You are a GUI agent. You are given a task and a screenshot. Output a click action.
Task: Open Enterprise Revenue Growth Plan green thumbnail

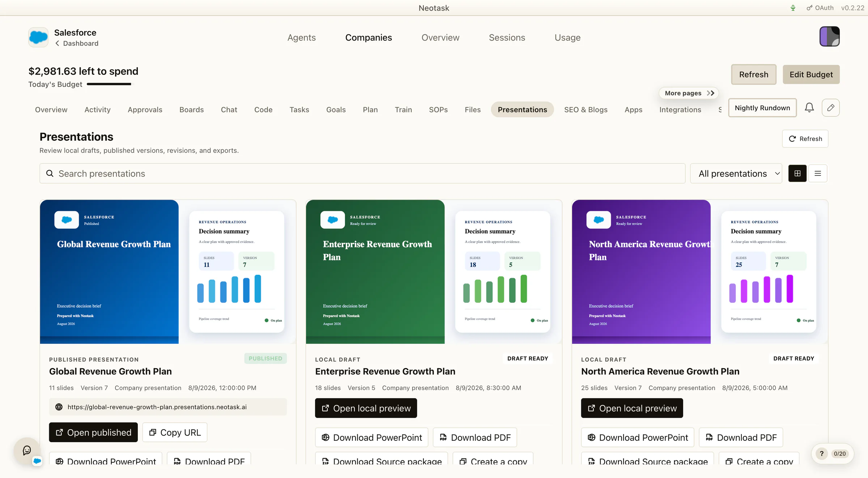point(375,272)
